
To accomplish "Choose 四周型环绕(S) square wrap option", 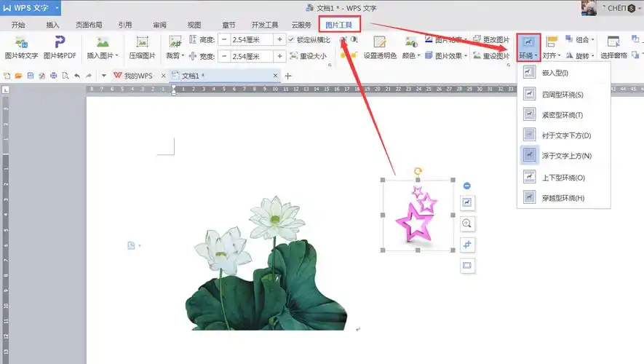I will [563, 95].
